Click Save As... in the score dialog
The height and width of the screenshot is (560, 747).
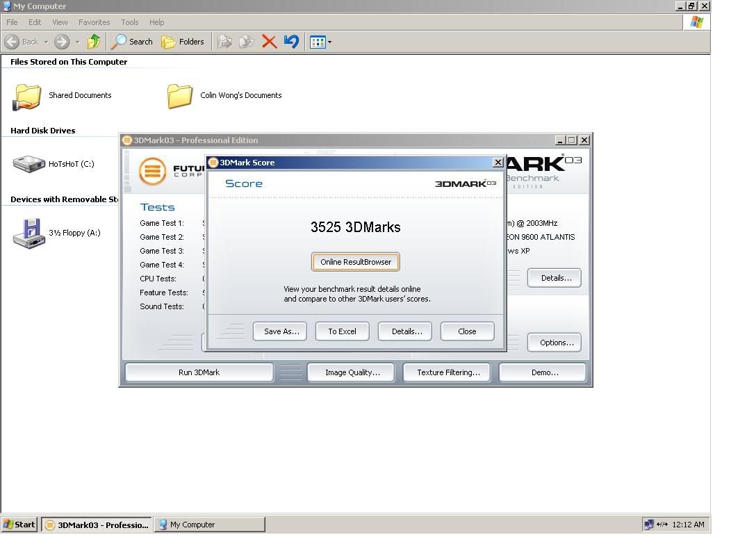click(279, 331)
